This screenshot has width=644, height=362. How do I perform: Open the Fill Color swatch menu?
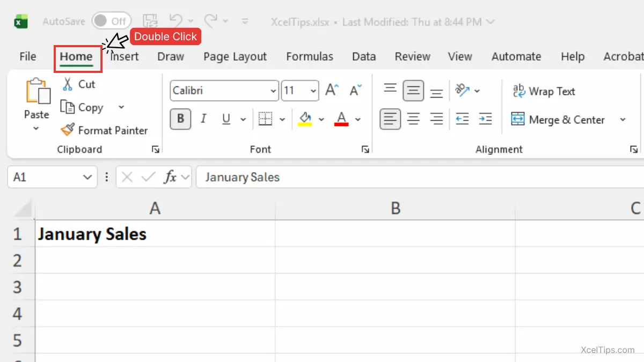click(321, 119)
